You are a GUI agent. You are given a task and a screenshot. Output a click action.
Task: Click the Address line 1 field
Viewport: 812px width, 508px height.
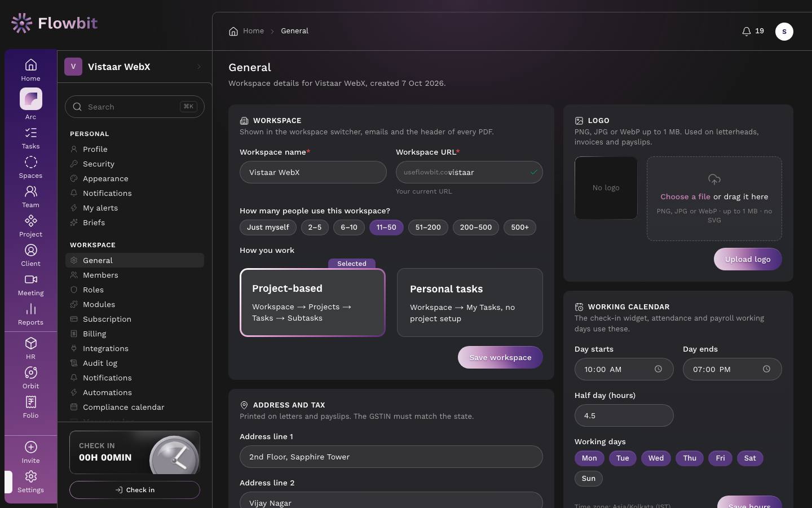point(391,457)
